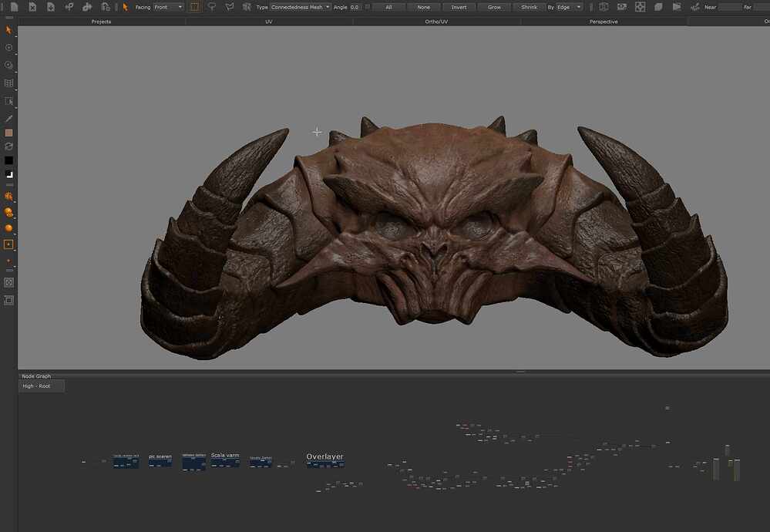Invert the current selection

[x=459, y=8]
